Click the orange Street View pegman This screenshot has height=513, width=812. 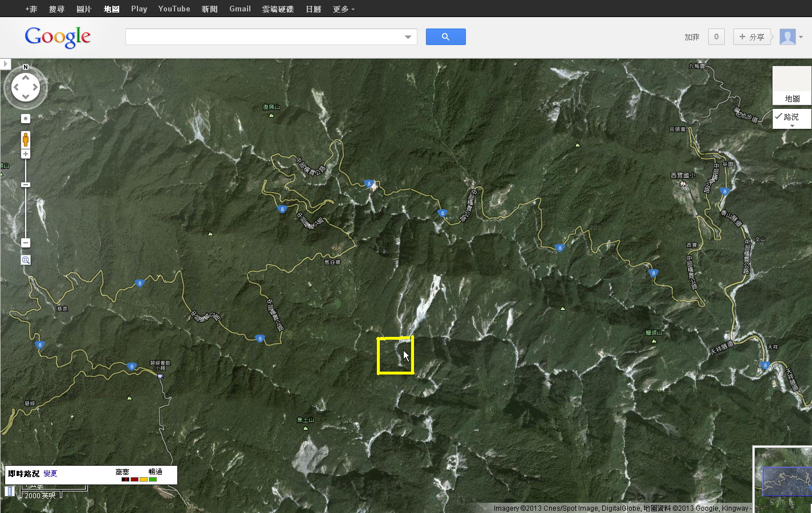[26, 139]
